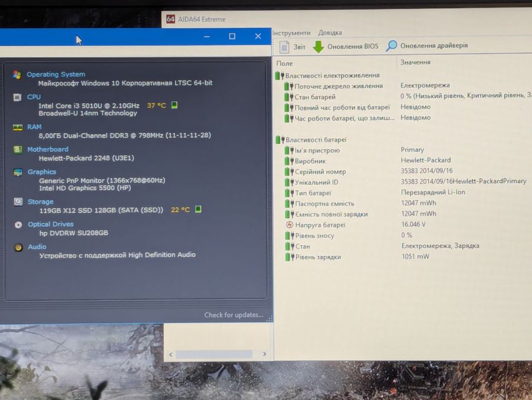The width and height of the screenshot is (532, 400).
Task: Open the CPU section link
Action: click(34, 97)
